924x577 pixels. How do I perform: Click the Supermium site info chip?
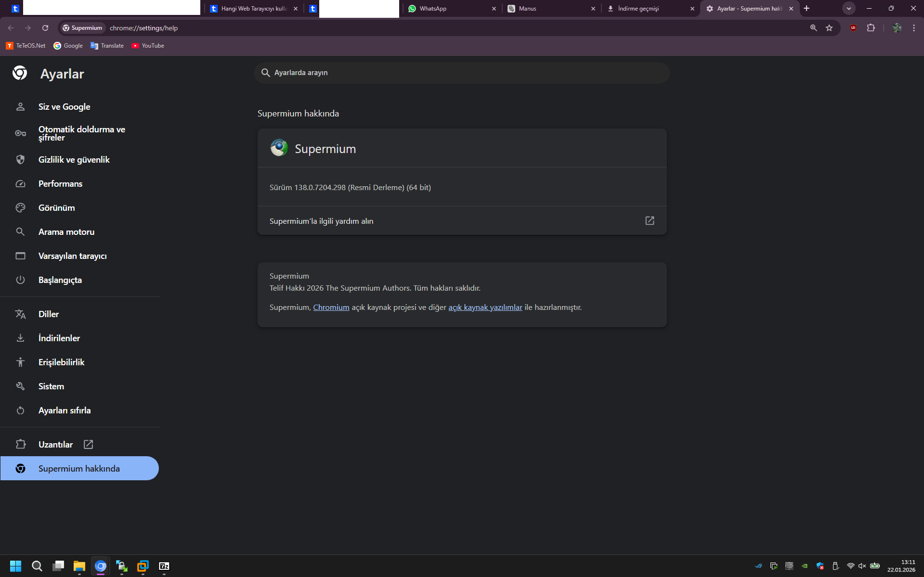[x=82, y=28]
